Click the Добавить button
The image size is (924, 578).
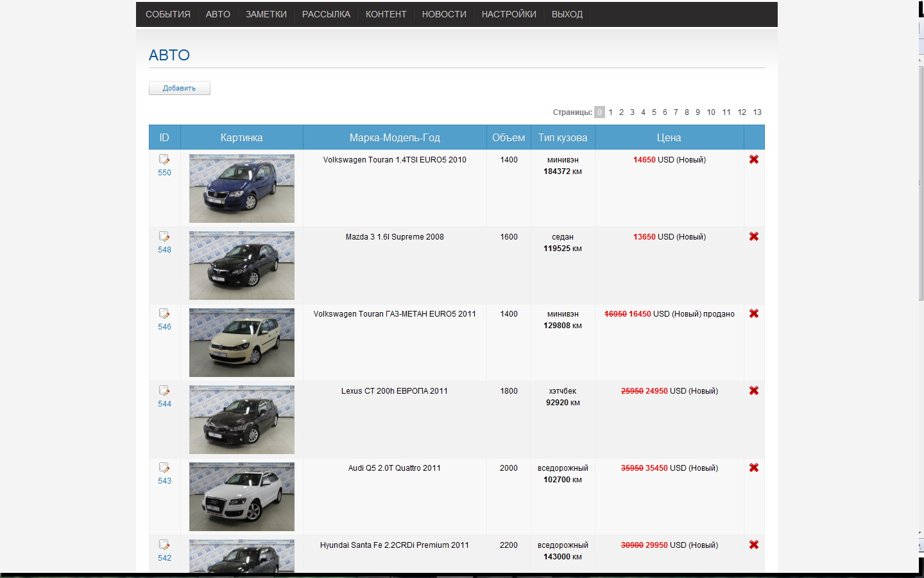click(179, 88)
